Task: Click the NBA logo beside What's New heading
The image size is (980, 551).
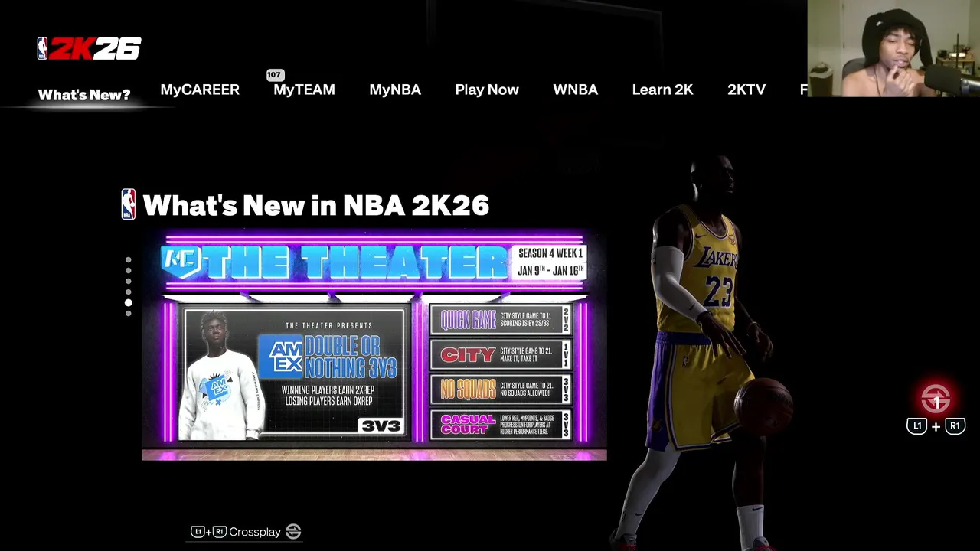Action: click(x=129, y=204)
